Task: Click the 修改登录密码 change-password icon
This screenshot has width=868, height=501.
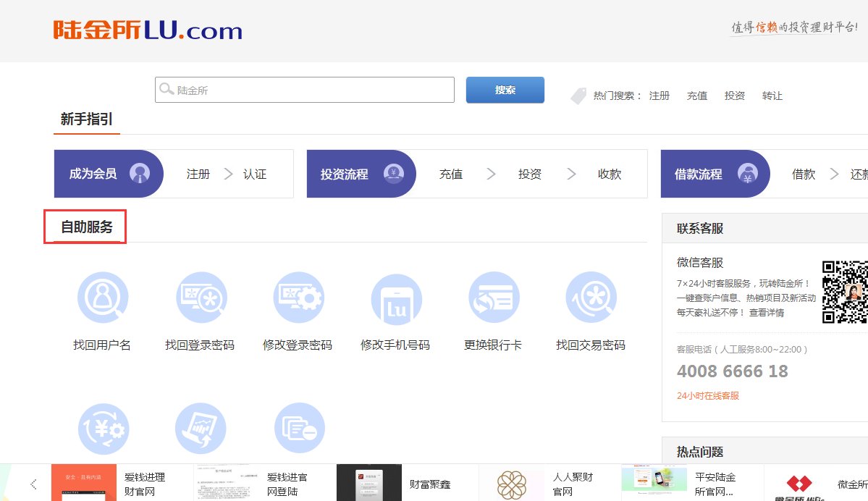Action: tap(299, 297)
